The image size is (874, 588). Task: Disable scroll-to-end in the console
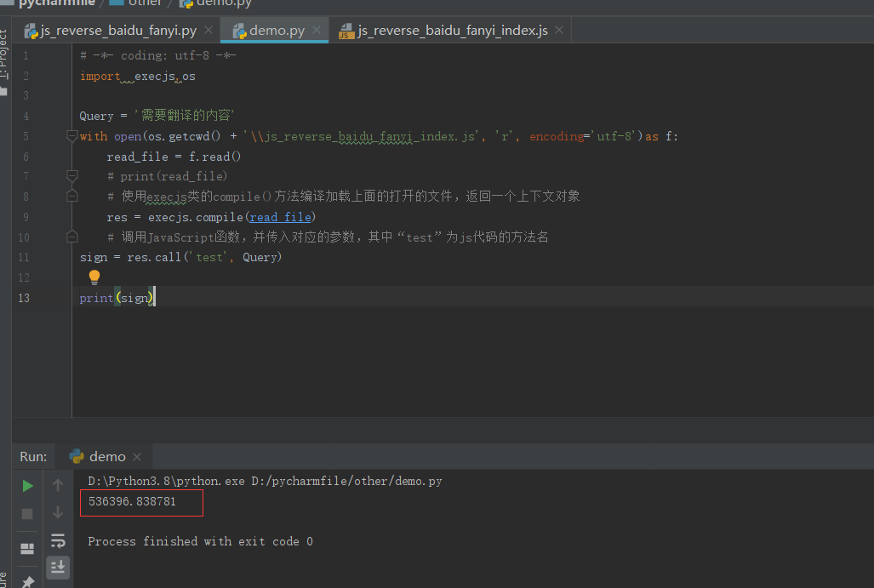pos(58,567)
